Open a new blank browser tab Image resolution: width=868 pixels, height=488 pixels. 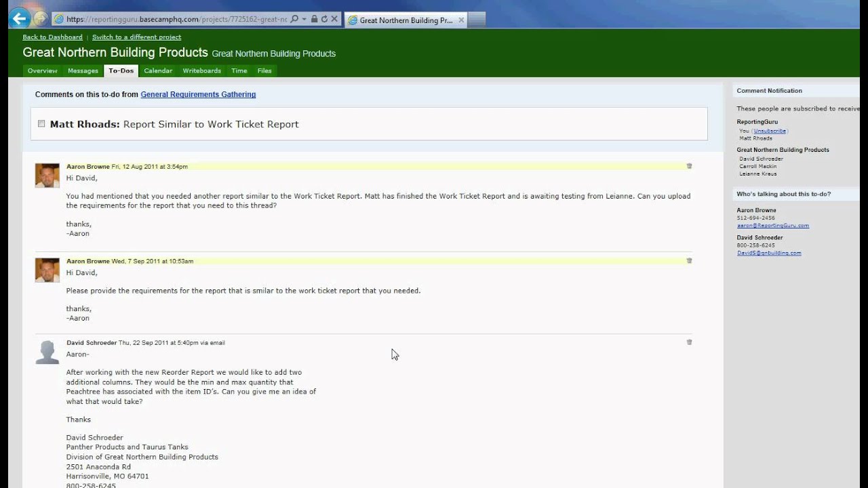coord(477,20)
